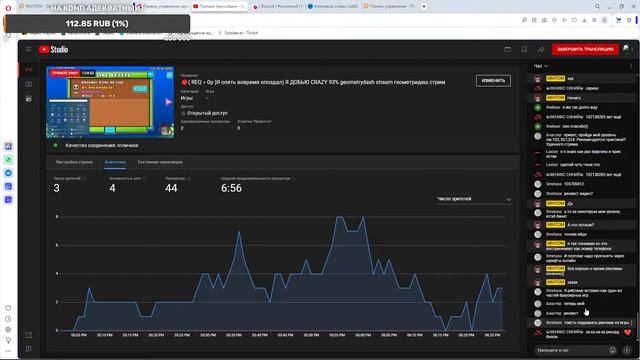The width and height of the screenshot is (640, 360).
Task: Click the Открытый доступ visibility text
Action: pos(207,113)
